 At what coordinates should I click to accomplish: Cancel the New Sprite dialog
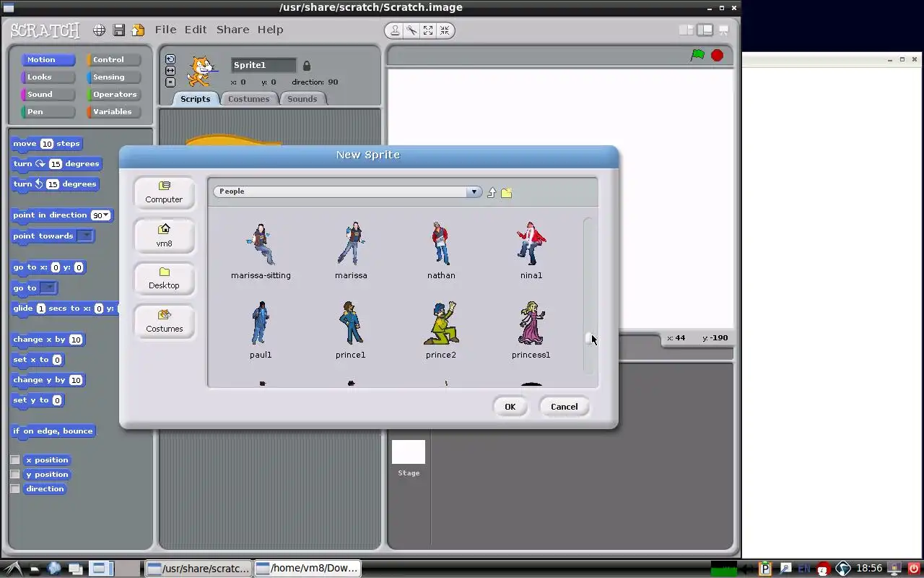coord(564,407)
